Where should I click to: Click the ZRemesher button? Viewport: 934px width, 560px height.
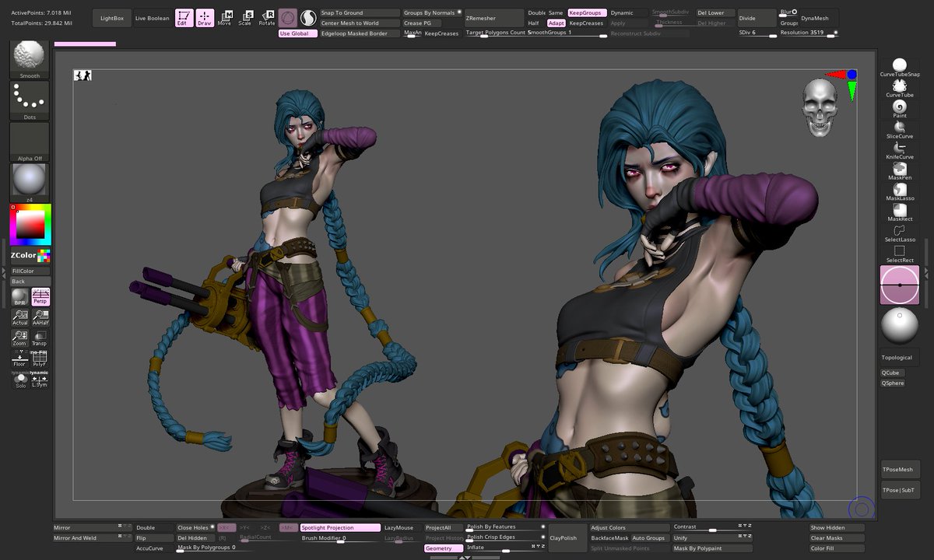tap(494, 18)
